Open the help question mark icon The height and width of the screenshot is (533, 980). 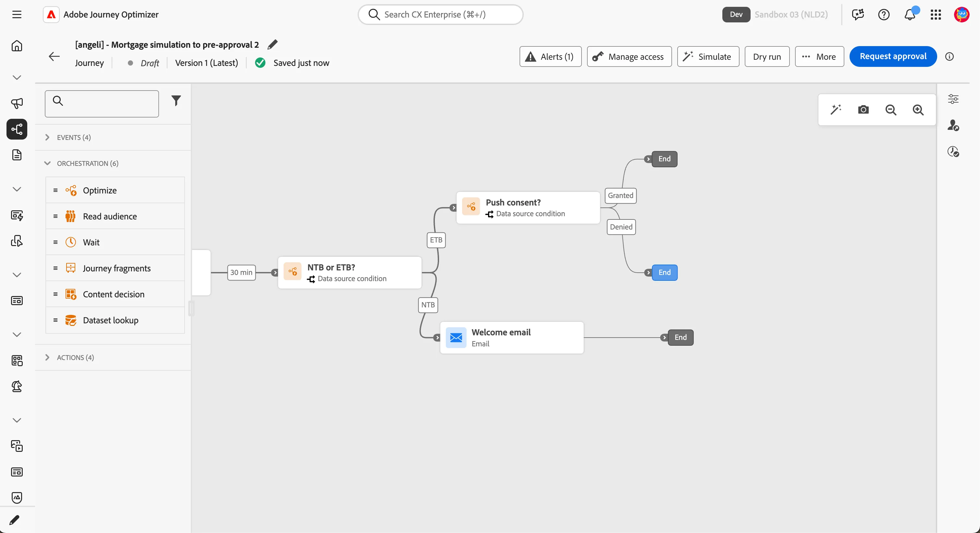(x=883, y=15)
